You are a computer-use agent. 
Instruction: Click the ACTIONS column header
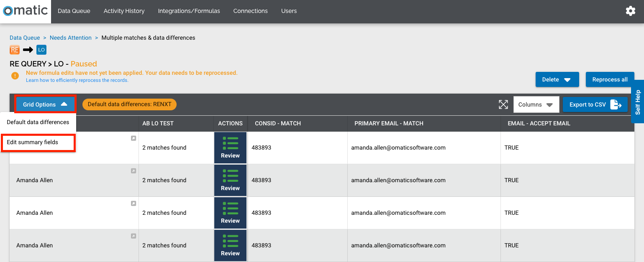230,123
